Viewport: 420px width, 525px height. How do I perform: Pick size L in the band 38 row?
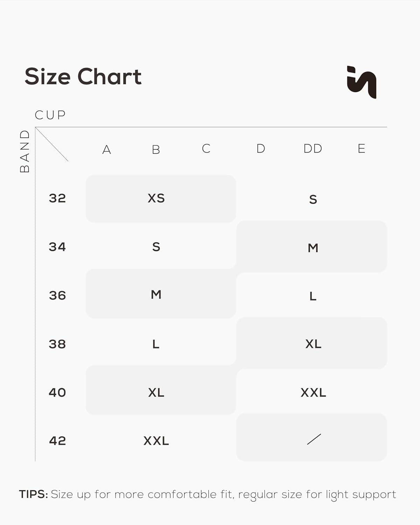[156, 344]
